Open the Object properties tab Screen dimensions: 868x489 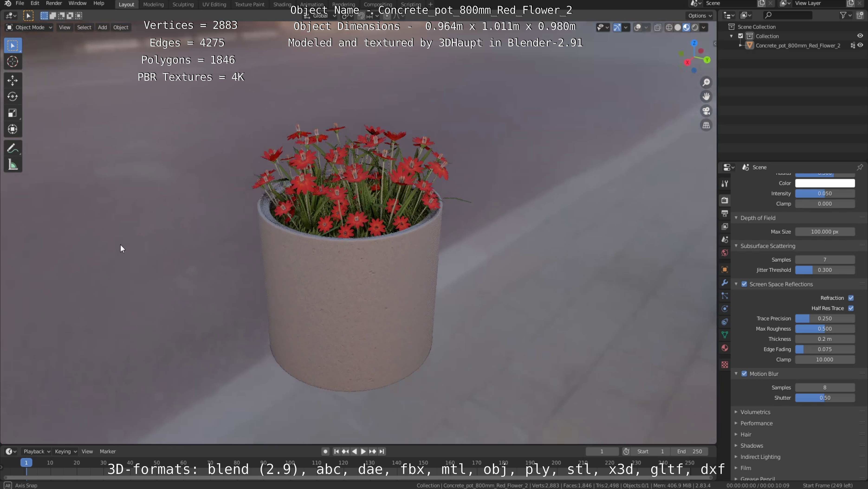coord(725,270)
